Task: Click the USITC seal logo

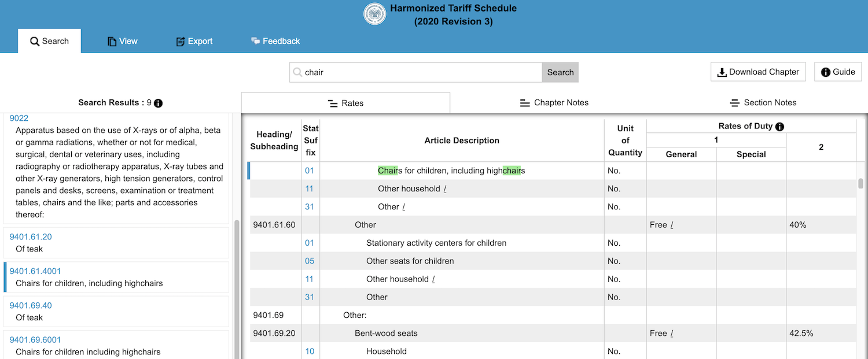Action: pyautogui.click(x=374, y=14)
